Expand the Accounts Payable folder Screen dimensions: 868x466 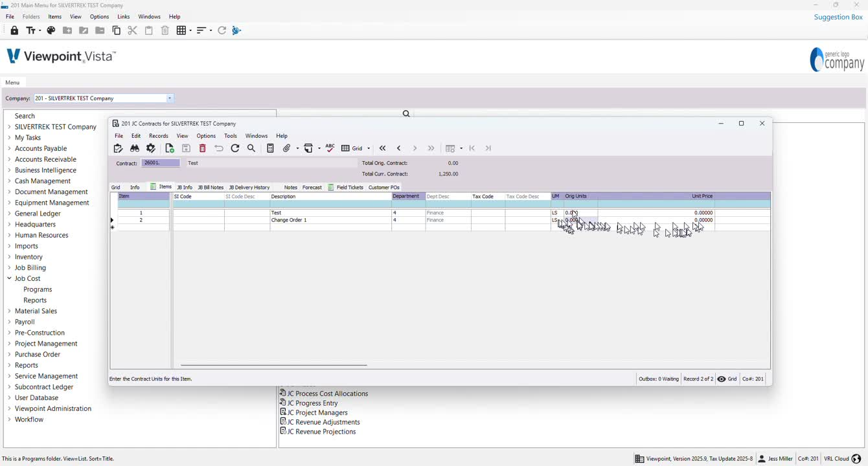(x=9, y=149)
